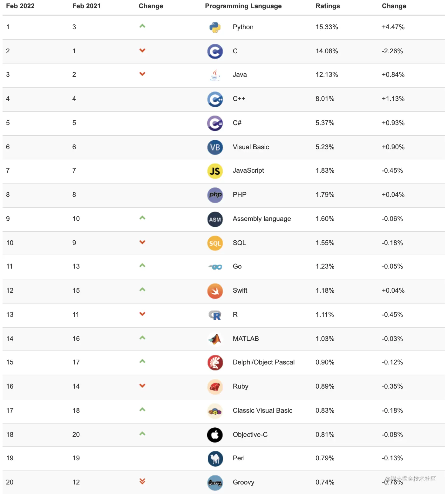Click the Objective-C Apple logo icon

click(215, 435)
